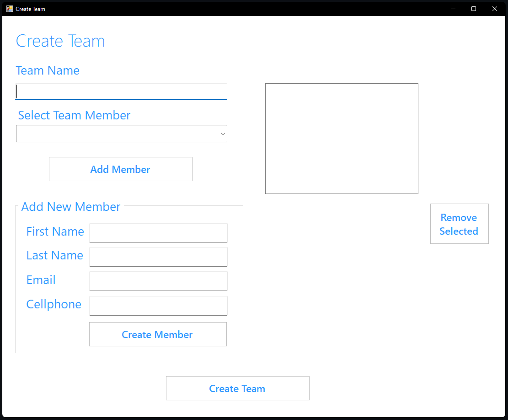The height and width of the screenshot is (420, 508).
Task: Click the Add New Member group header
Action: pos(70,207)
